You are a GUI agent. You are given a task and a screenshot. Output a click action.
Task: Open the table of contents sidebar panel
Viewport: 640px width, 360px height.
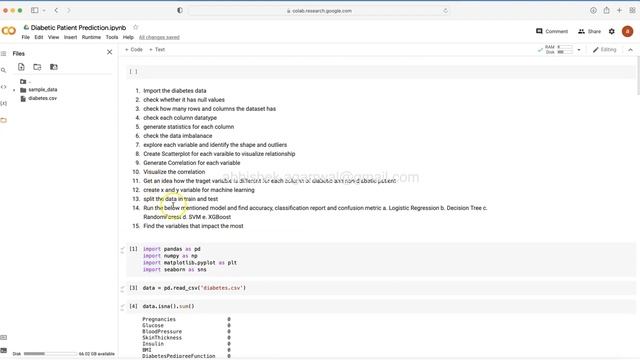(4, 53)
